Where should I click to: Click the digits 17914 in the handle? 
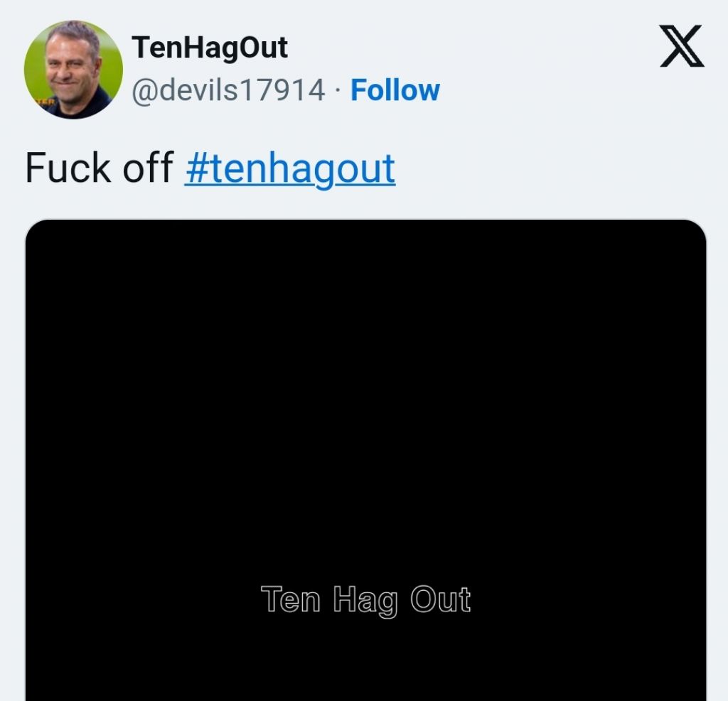click(282, 90)
